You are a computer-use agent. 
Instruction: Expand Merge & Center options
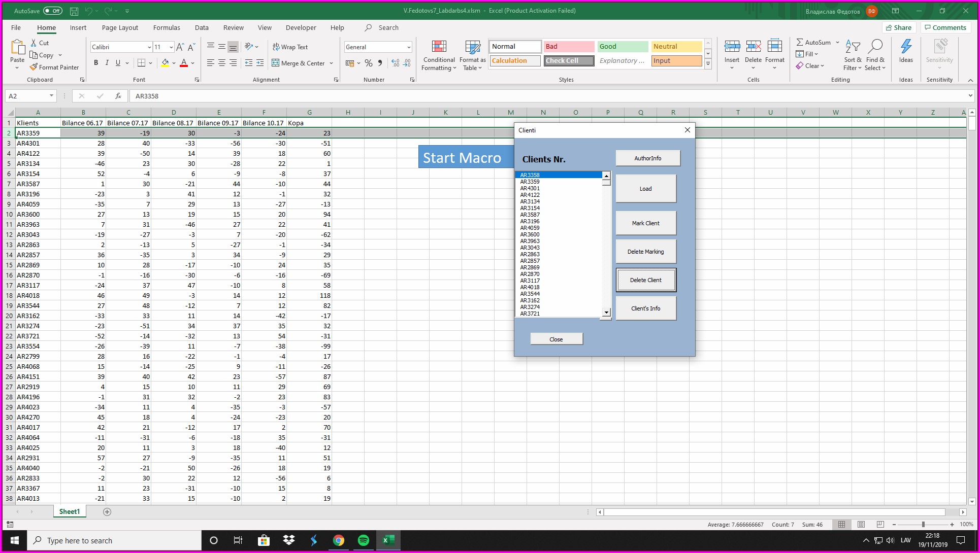pos(332,63)
